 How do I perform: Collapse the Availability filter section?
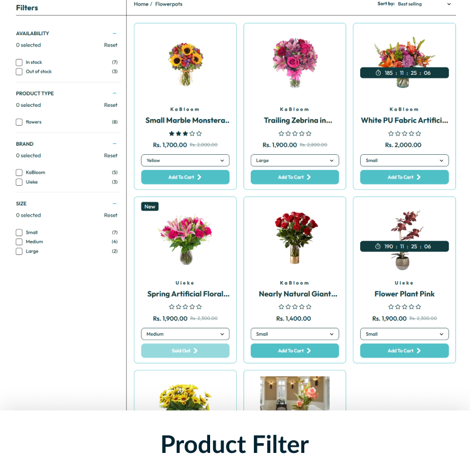coord(114,33)
